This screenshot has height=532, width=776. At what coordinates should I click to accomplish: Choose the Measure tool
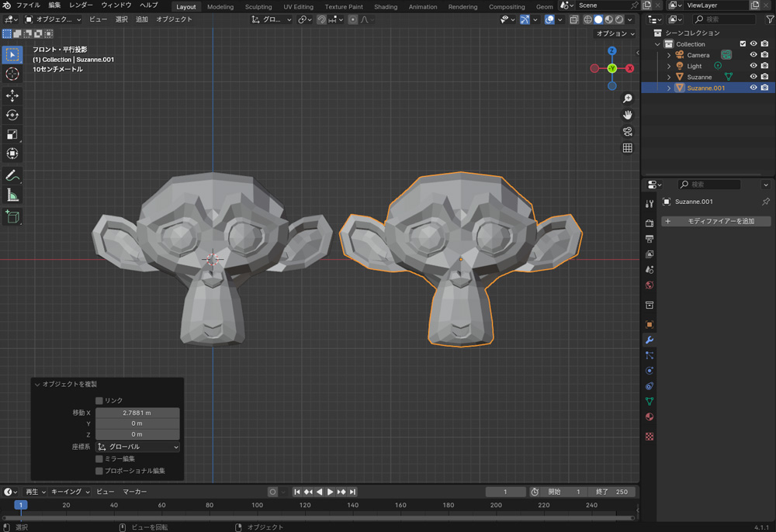(x=12, y=195)
